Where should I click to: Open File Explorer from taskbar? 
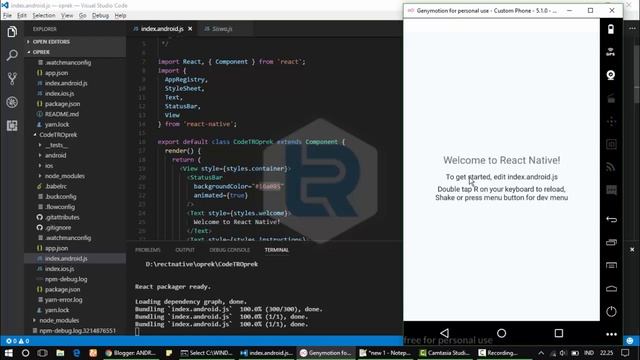pos(60,353)
